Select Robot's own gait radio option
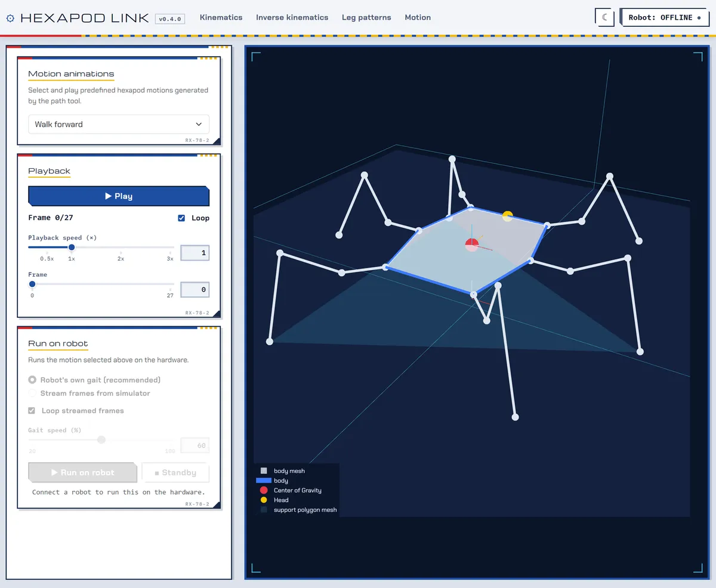 tap(33, 380)
